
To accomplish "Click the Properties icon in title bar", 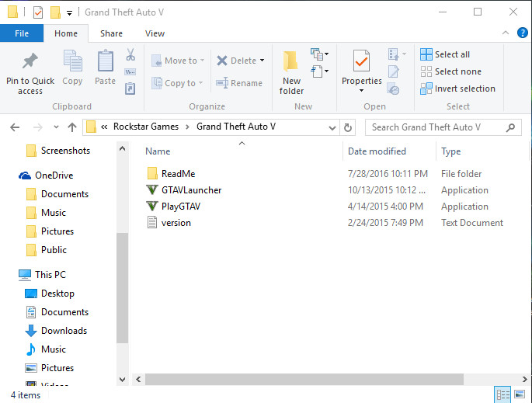I will point(37,12).
